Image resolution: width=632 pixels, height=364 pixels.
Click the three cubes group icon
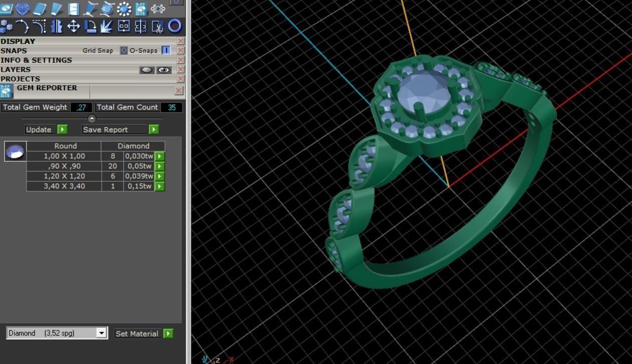(x=7, y=26)
